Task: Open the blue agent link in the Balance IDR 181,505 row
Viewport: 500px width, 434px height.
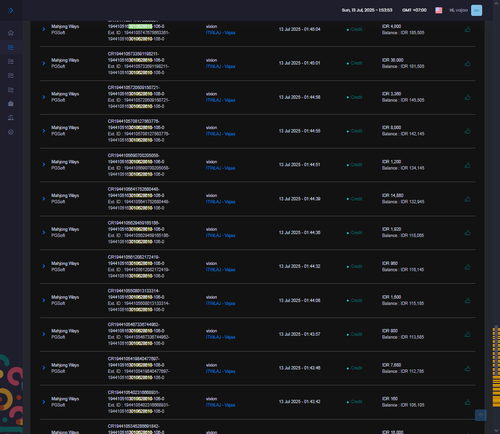Action: click(x=220, y=66)
